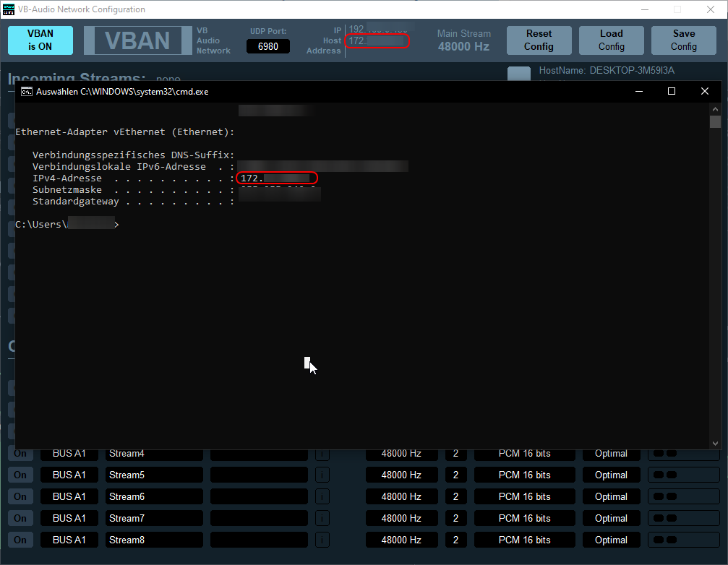Select IPv4-Adresse 172 value in cmd
The width and height of the screenshot is (728, 565).
pyautogui.click(x=277, y=178)
